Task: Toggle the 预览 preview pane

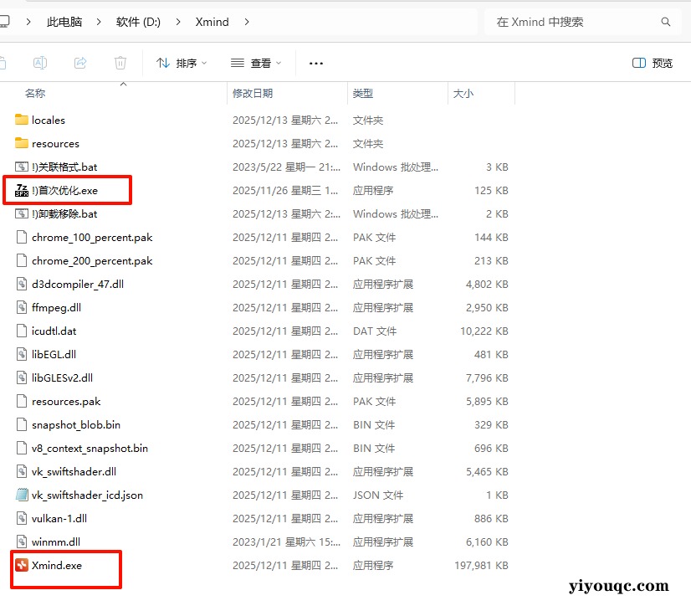Action: (653, 63)
